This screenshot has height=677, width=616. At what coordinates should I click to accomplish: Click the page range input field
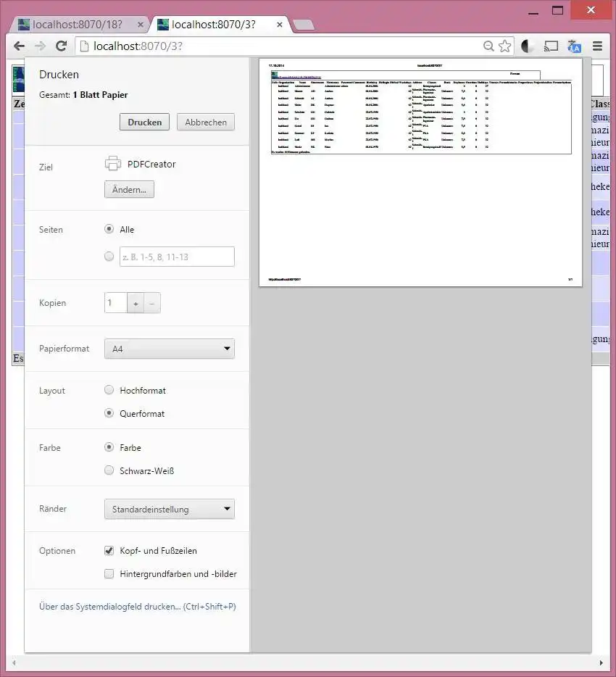click(x=177, y=257)
